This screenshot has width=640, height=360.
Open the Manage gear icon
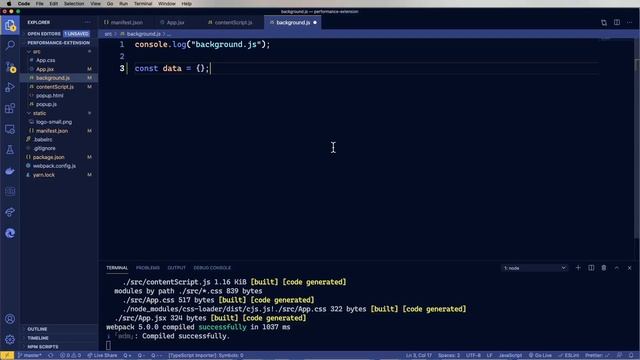[10, 339]
